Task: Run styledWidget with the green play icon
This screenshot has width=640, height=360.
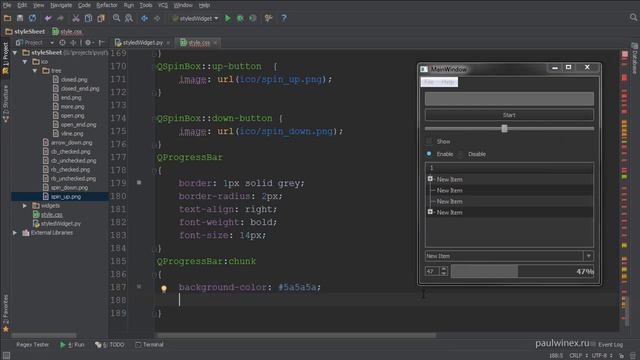Action: (228, 18)
